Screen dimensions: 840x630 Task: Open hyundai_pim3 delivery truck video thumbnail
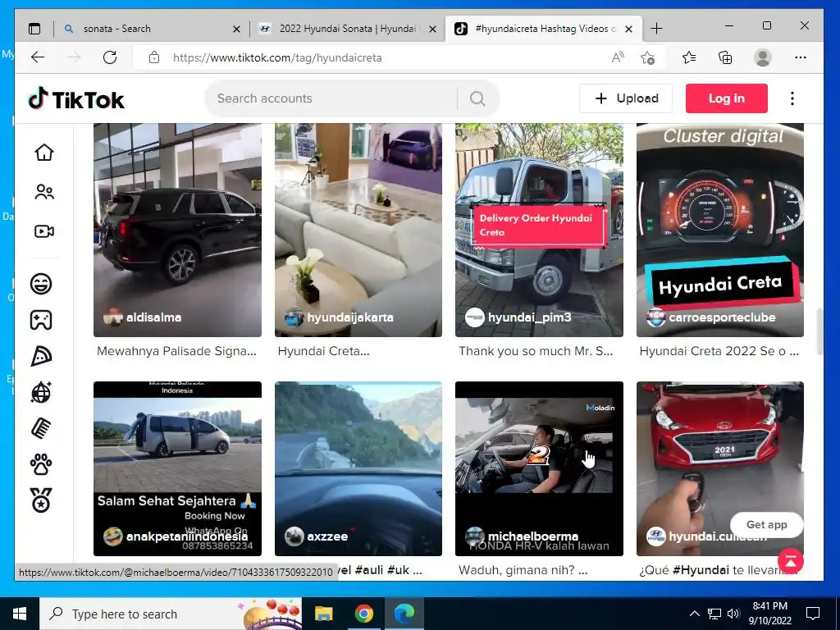[539, 231]
